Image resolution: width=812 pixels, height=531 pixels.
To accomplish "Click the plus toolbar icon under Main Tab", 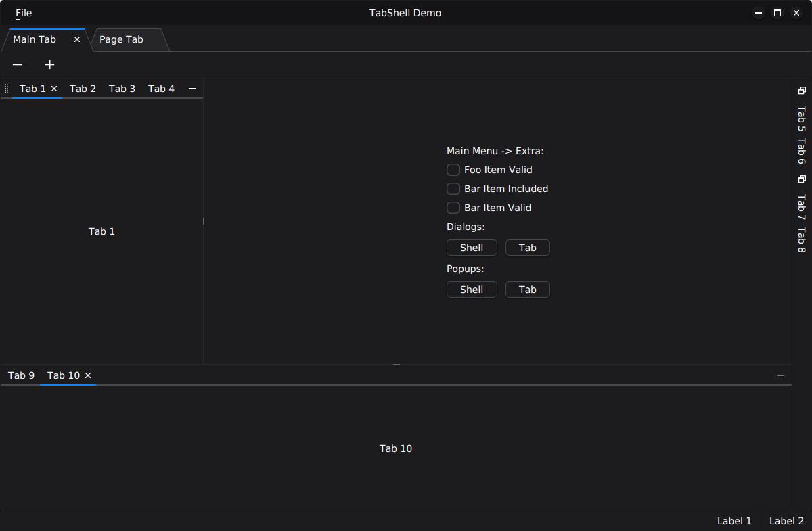I will click(x=49, y=65).
